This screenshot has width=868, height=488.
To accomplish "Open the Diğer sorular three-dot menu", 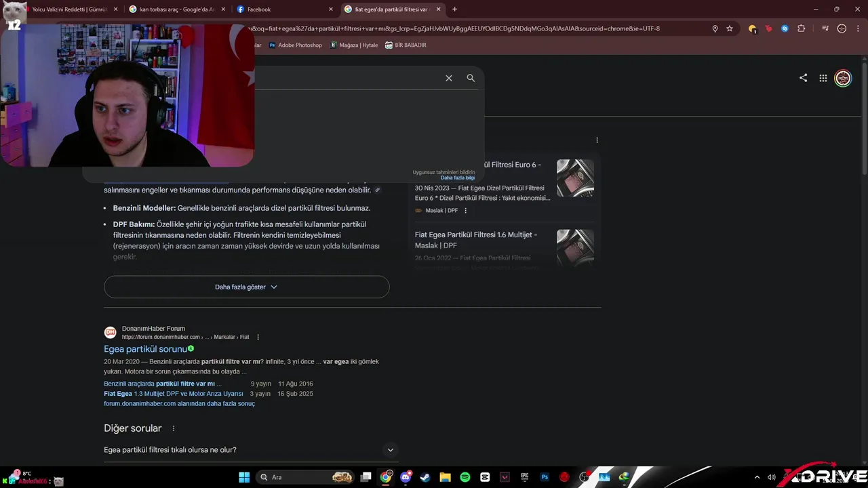I will (x=174, y=428).
